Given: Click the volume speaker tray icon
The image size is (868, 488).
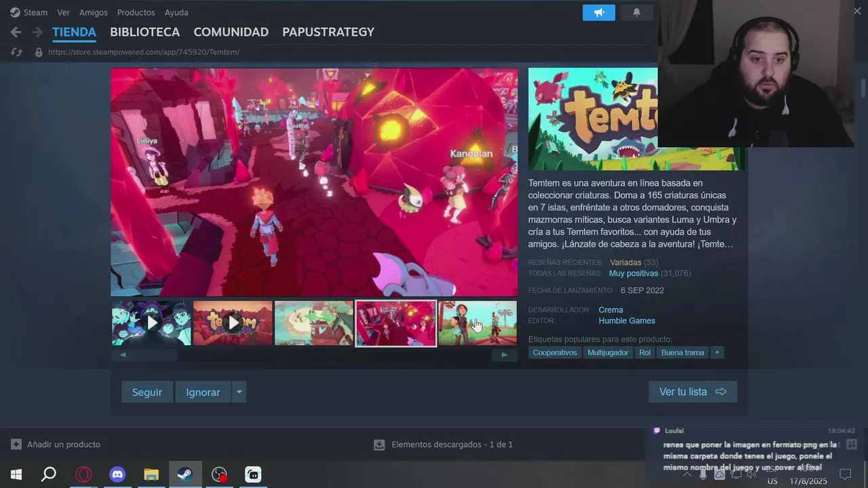Looking at the screenshot, I should pos(753,474).
